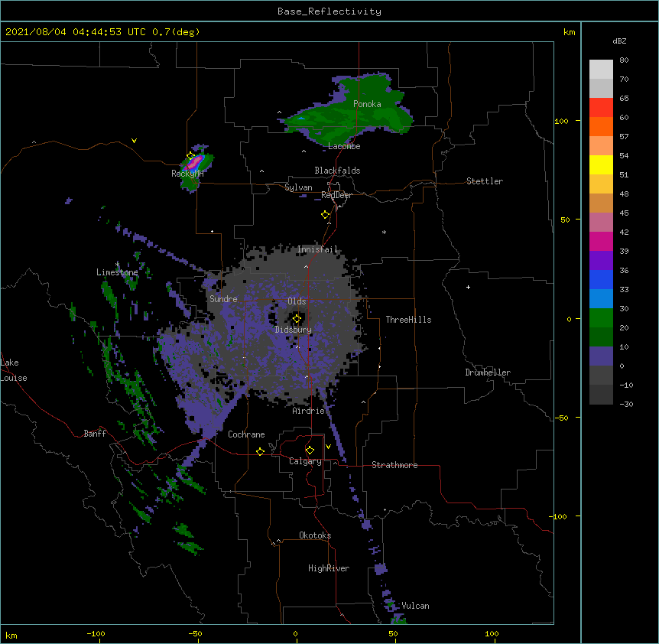Select the orange 57-60 dBZ legend swatch
Screen dimensions: 659x644
[601, 126]
